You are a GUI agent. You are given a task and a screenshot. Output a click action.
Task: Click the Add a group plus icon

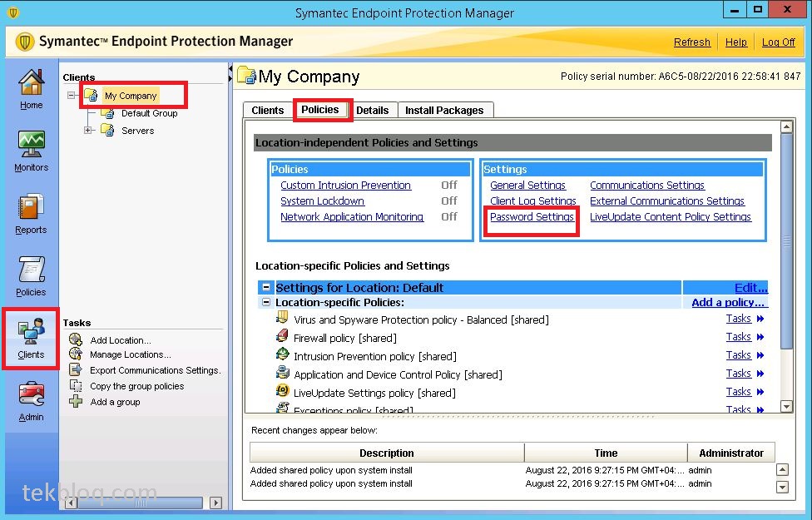(x=76, y=401)
